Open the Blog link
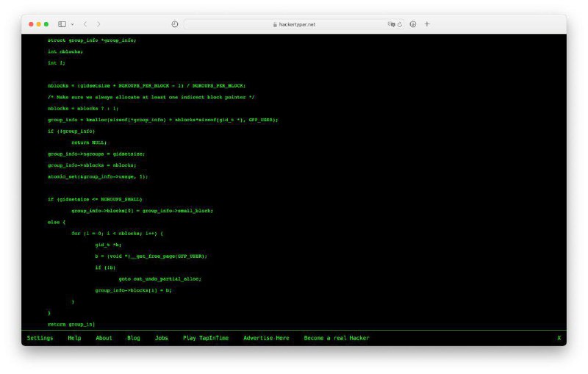 (x=133, y=338)
